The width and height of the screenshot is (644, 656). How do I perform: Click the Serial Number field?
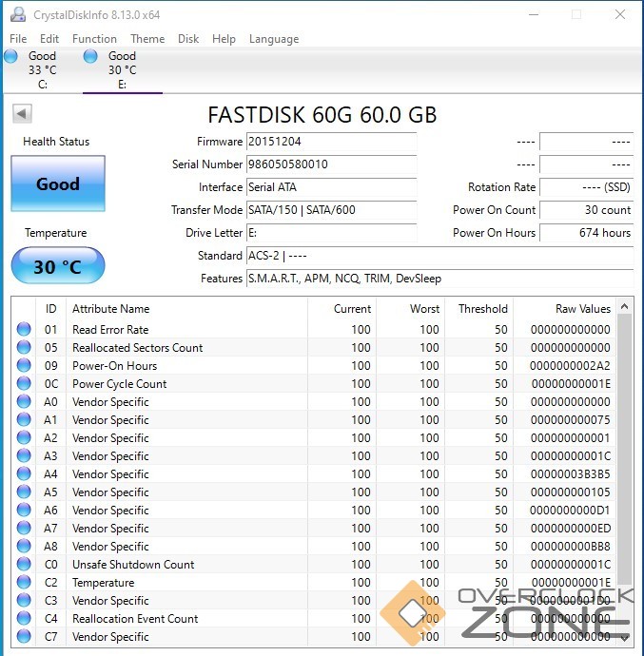pos(330,164)
